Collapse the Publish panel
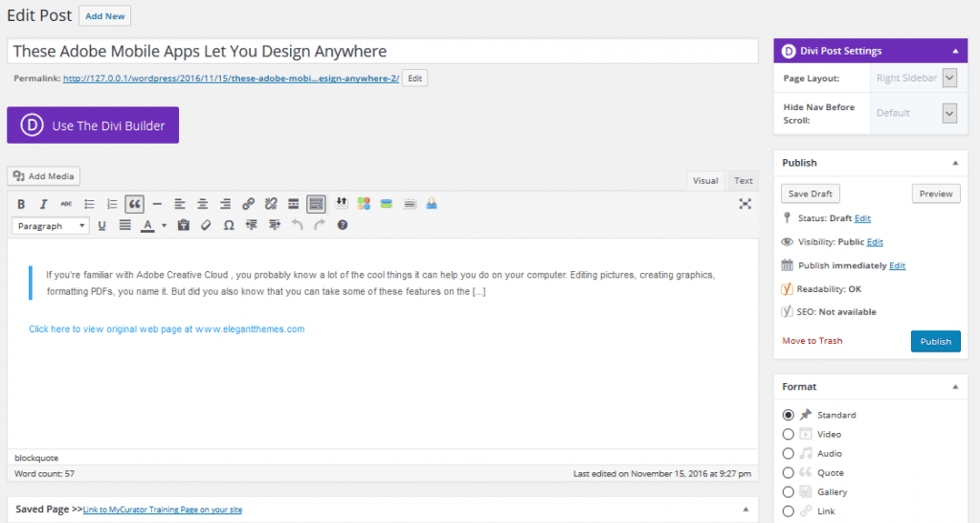The height and width of the screenshot is (523, 980). pyautogui.click(x=955, y=163)
